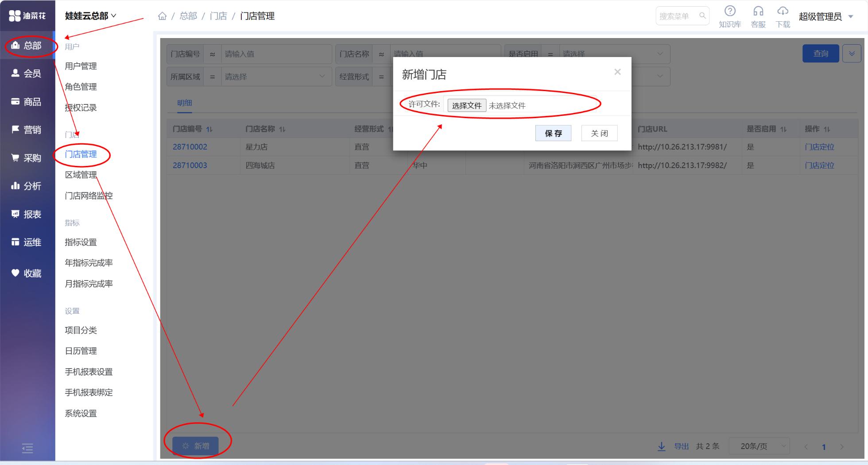Open the 20条/页 page size dropdown
Image resolution: width=868 pixels, height=465 pixels.
point(759,446)
